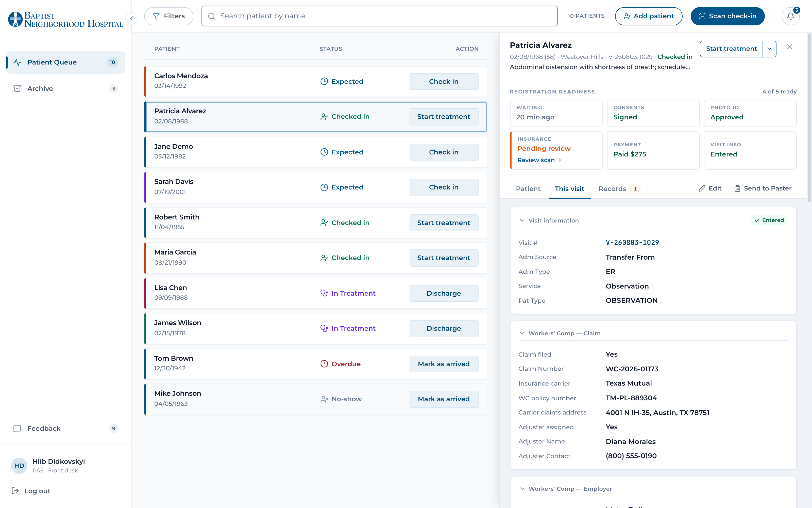
Task: Click Mike Johnson's No-show person icon
Action: pos(324,399)
